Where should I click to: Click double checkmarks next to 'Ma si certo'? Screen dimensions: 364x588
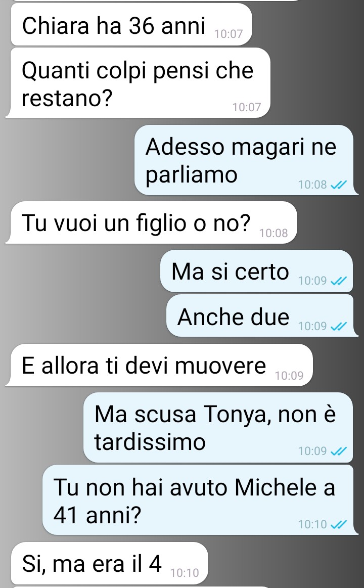click(x=339, y=281)
